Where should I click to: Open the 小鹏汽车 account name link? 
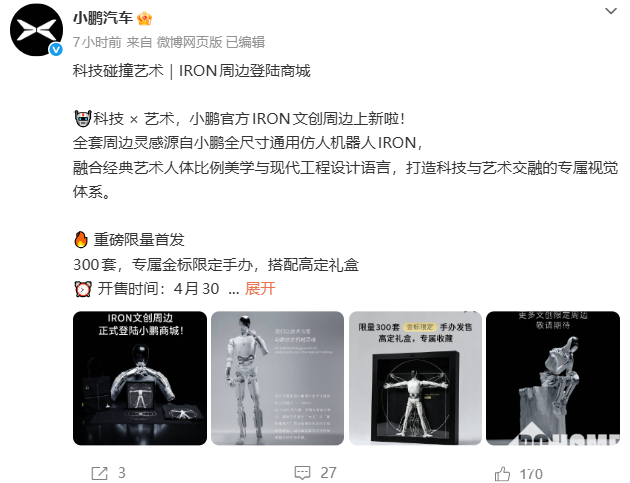pyautogui.click(x=103, y=18)
